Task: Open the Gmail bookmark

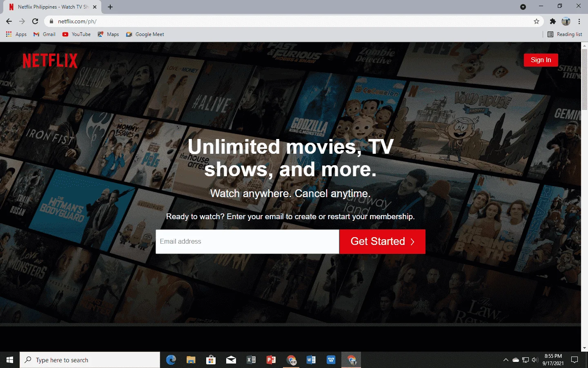Action: tap(45, 34)
